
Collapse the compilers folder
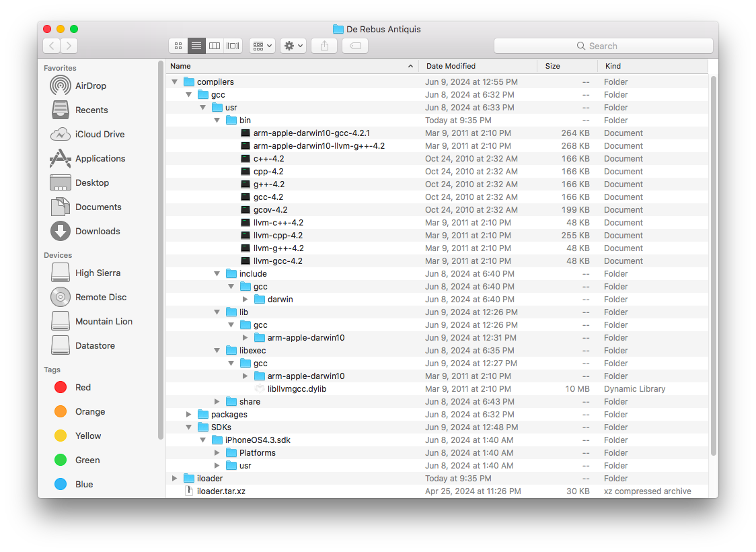[x=174, y=82]
